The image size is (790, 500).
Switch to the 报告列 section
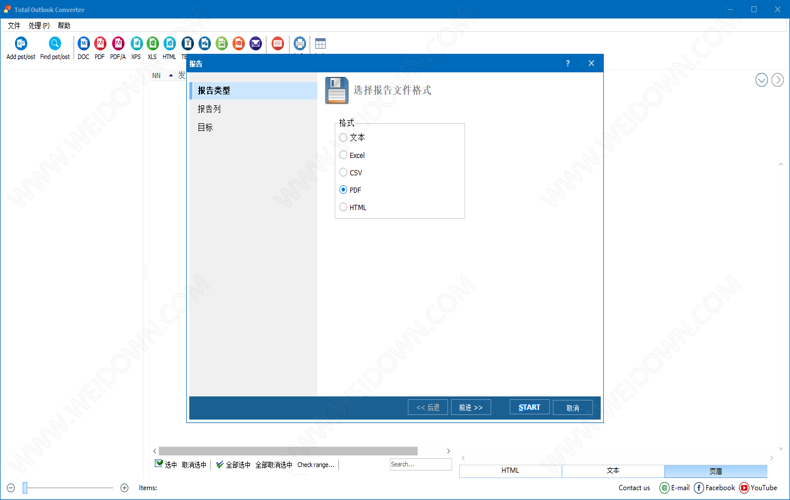(209, 109)
